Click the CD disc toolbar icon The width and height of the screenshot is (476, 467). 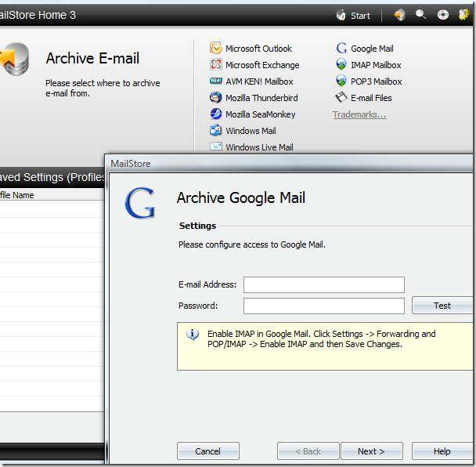click(443, 15)
